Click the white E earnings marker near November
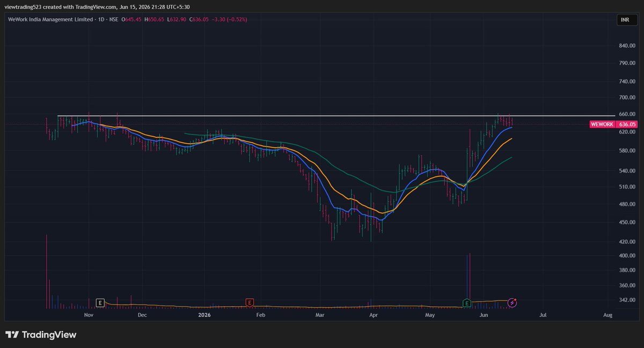This screenshot has width=644, height=348. point(100,302)
